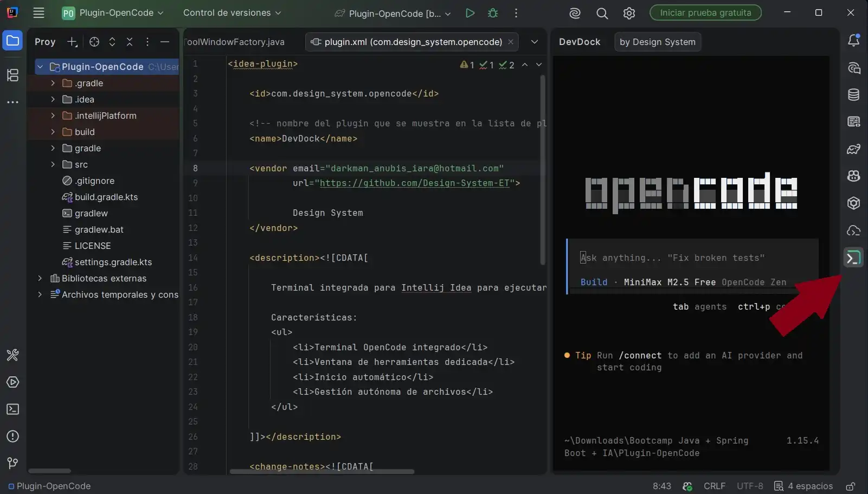The width and height of the screenshot is (868, 494).
Task: Locate opened file in project tree
Action: point(94,42)
